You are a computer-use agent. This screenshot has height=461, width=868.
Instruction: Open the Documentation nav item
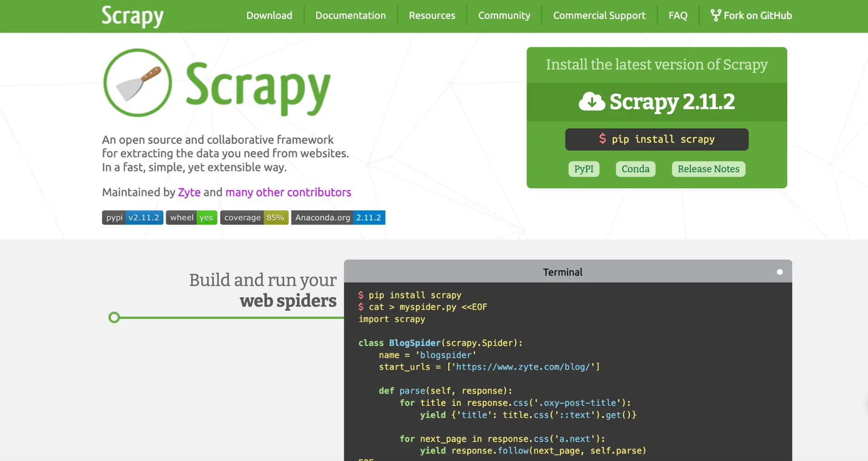[x=350, y=15]
